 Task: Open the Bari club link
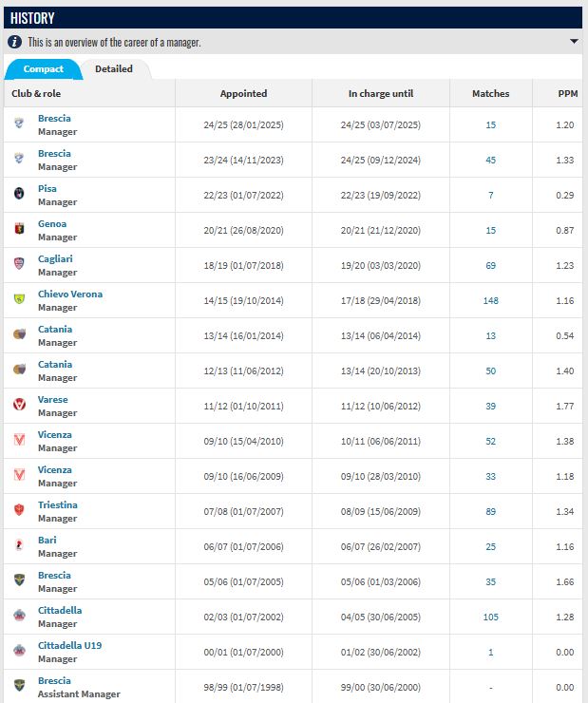(47, 540)
